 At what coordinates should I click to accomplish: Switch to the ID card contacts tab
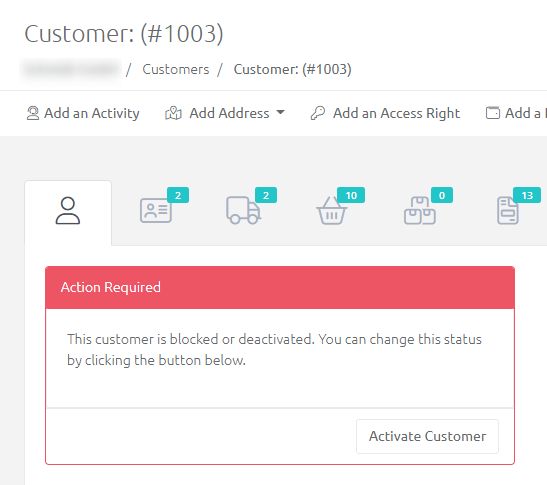tap(156, 210)
